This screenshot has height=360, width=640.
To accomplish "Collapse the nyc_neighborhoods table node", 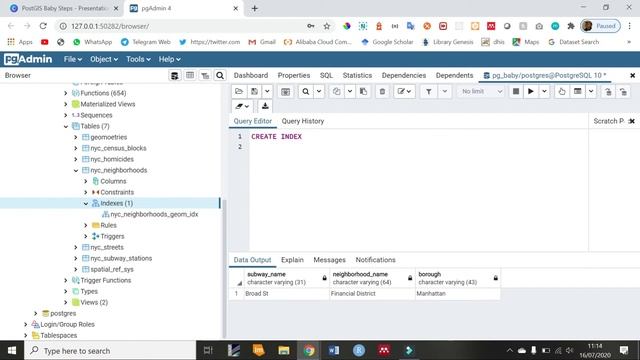I will 76,171.
